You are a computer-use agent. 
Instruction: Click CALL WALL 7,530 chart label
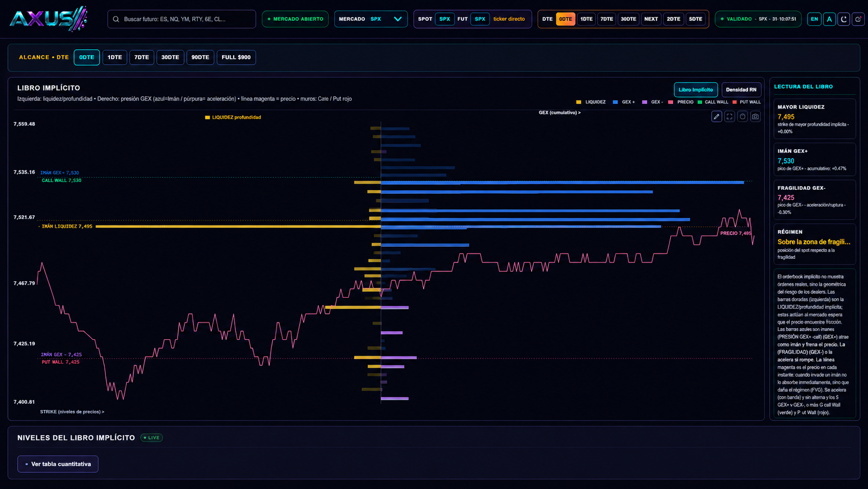click(61, 180)
